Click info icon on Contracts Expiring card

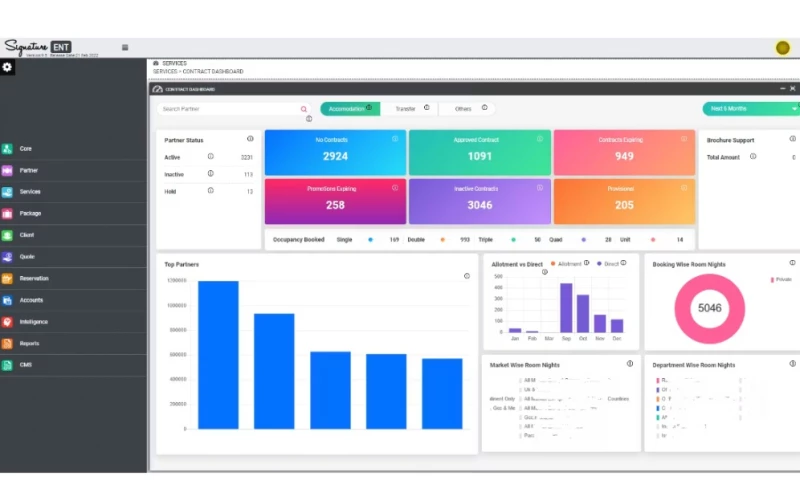(684, 139)
